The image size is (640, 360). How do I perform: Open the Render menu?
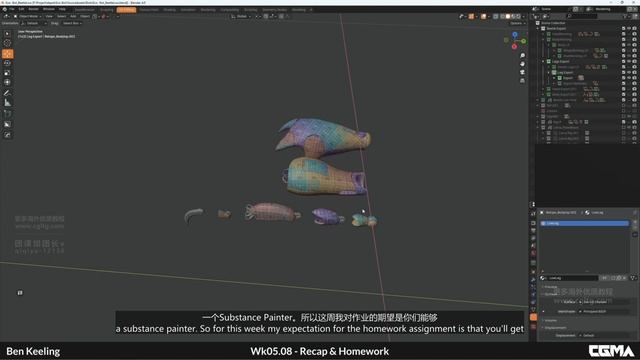(x=33, y=9)
